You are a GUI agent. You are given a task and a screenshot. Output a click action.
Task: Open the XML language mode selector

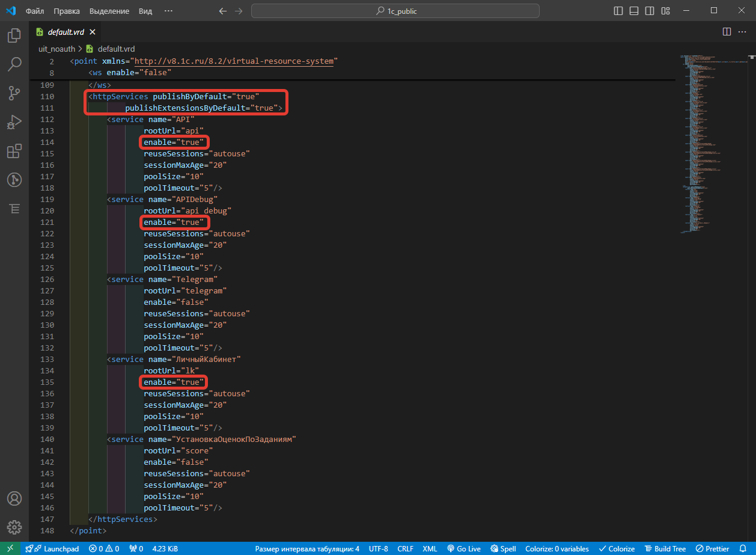[430, 548]
